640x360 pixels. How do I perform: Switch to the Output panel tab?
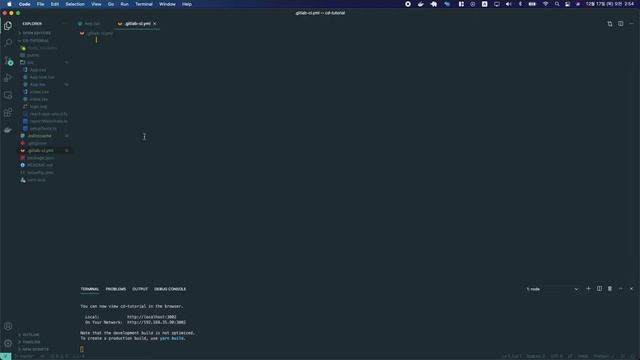[x=140, y=289]
